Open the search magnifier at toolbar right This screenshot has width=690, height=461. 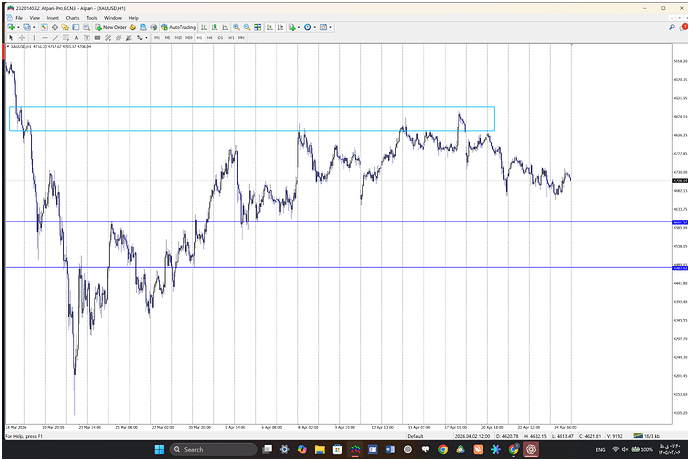point(672,27)
